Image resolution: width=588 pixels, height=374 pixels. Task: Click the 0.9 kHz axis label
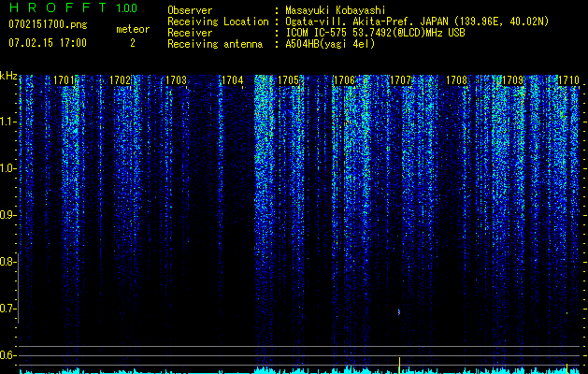(7, 215)
